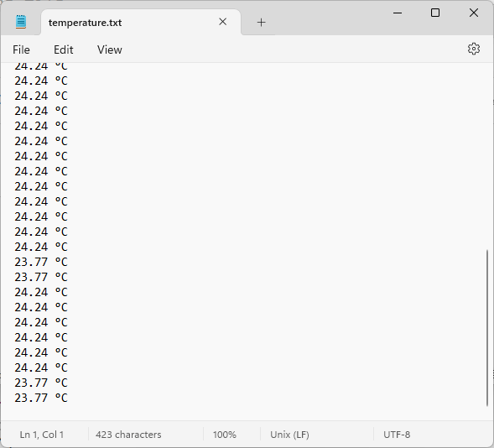Maximize the Notepad window
The image size is (494, 448).
(x=435, y=13)
